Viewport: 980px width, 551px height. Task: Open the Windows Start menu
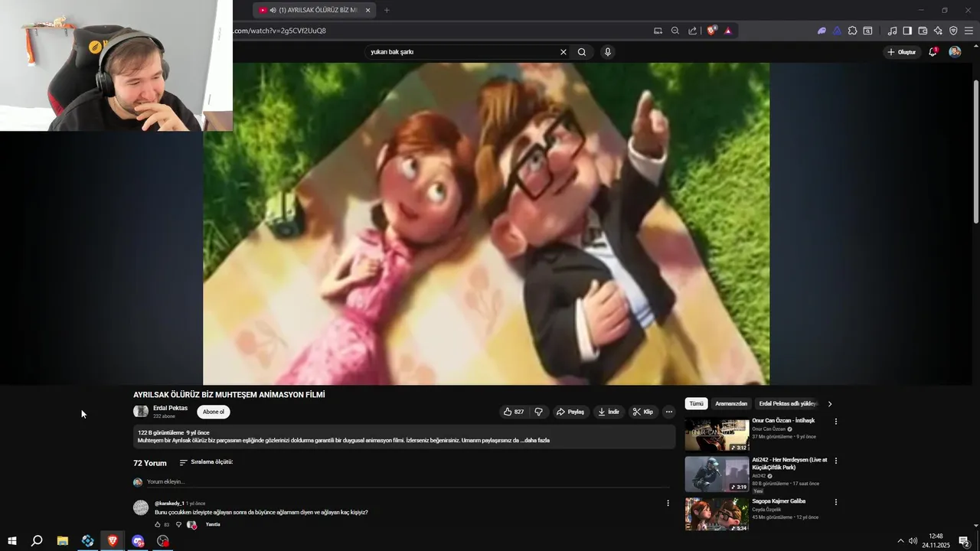point(11,541)
